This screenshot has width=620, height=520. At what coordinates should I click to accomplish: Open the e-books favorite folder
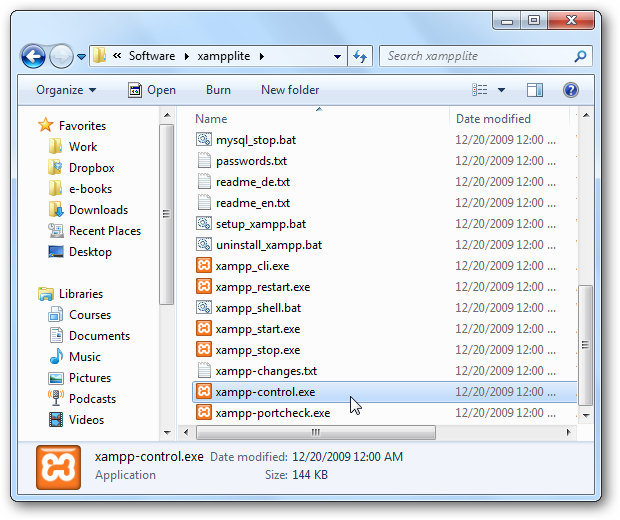coord(91,189)
